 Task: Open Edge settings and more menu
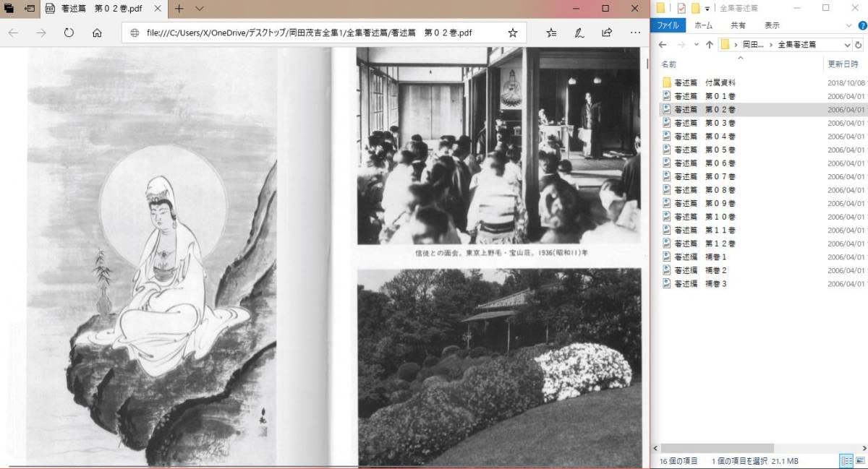click(635, 33)
